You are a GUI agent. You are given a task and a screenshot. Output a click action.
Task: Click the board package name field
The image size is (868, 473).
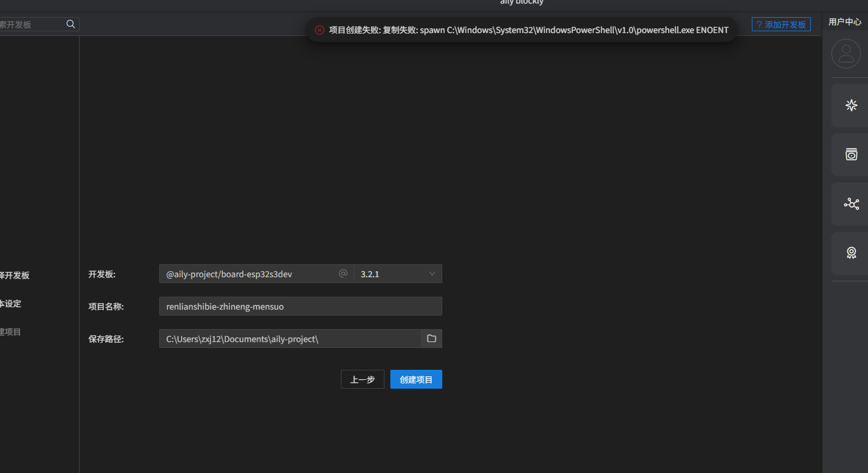pos(257,274)
